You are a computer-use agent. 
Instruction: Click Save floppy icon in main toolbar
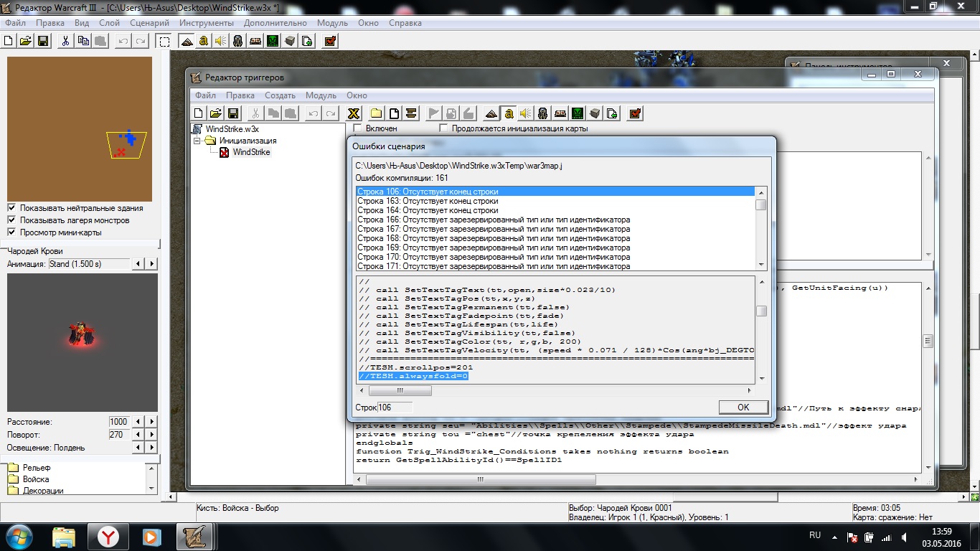[42, 41]
